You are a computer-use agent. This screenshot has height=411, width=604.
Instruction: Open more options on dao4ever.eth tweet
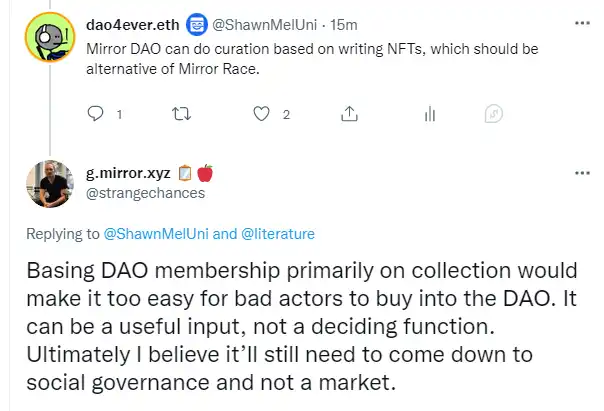(x=582, y=23)
